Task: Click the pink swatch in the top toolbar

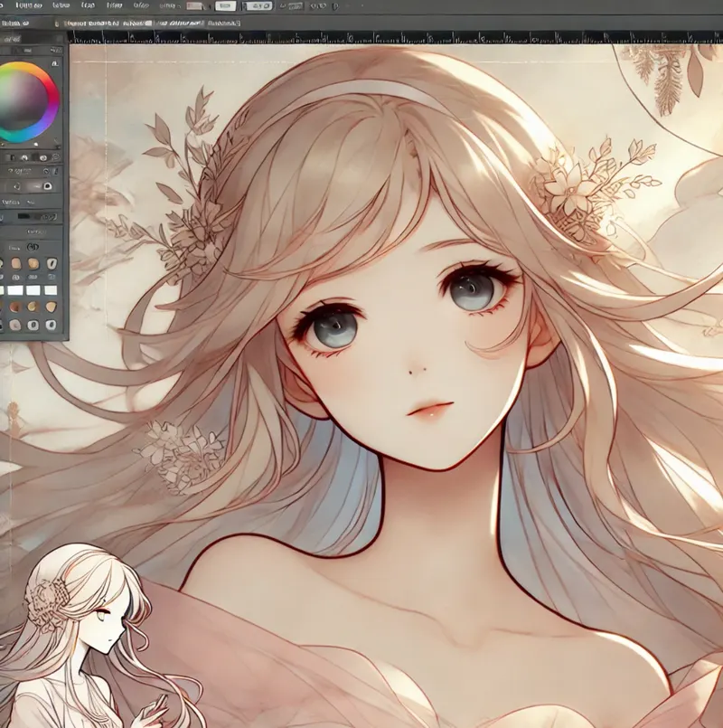Action: tap(194, 6)
